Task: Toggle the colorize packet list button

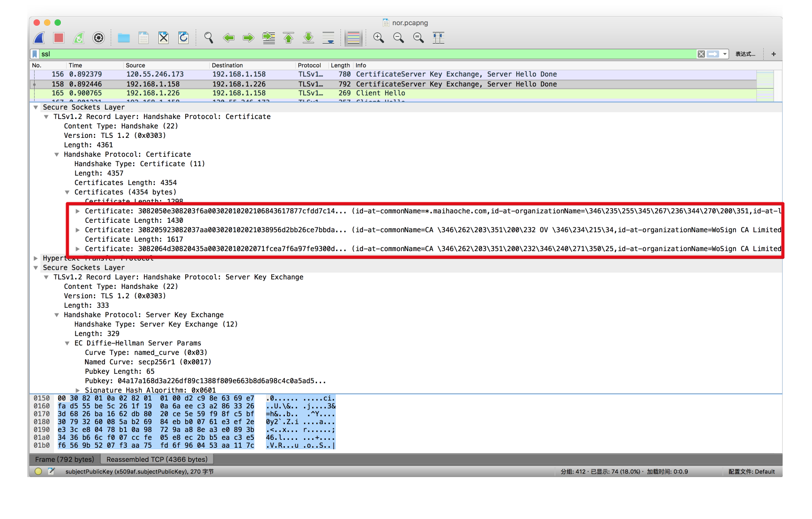Action: pos(354,38)
